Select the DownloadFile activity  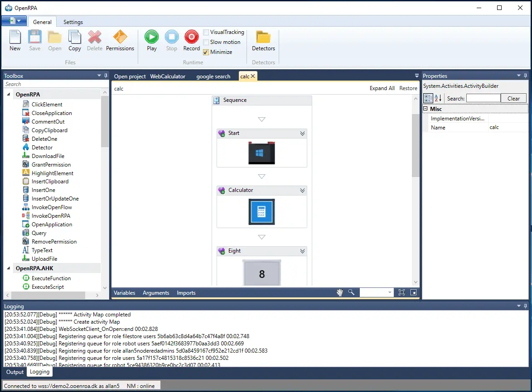coord(48,156)
